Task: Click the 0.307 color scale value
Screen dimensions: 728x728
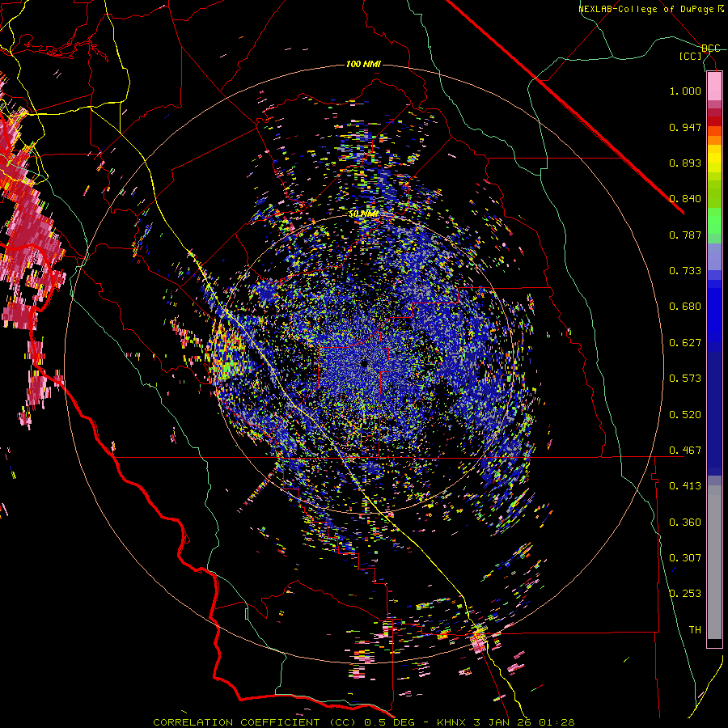Action: [685, 558]
